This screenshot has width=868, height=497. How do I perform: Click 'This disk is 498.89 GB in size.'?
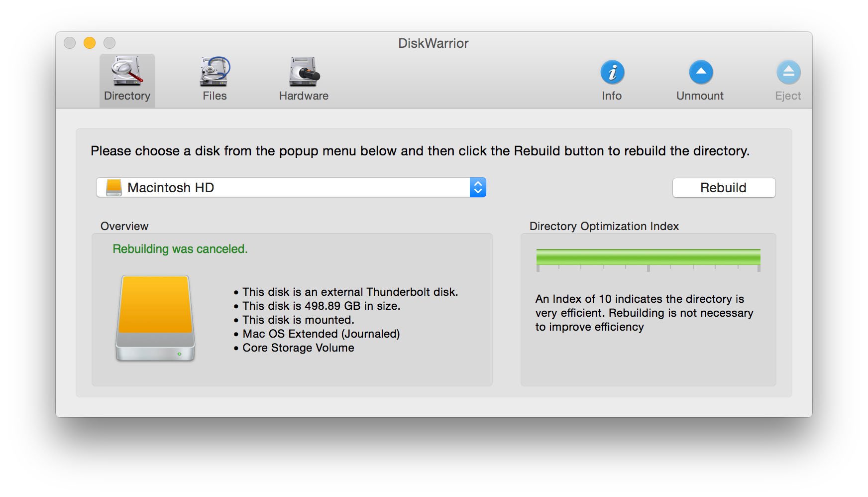[321, 306]
